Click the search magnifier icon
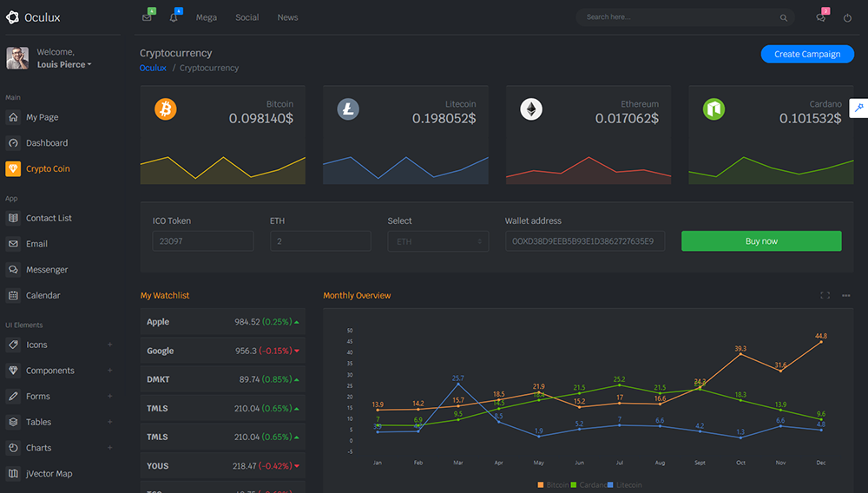Screen dimensions: 868x493 pyautogui.click(x=784, y=17)
